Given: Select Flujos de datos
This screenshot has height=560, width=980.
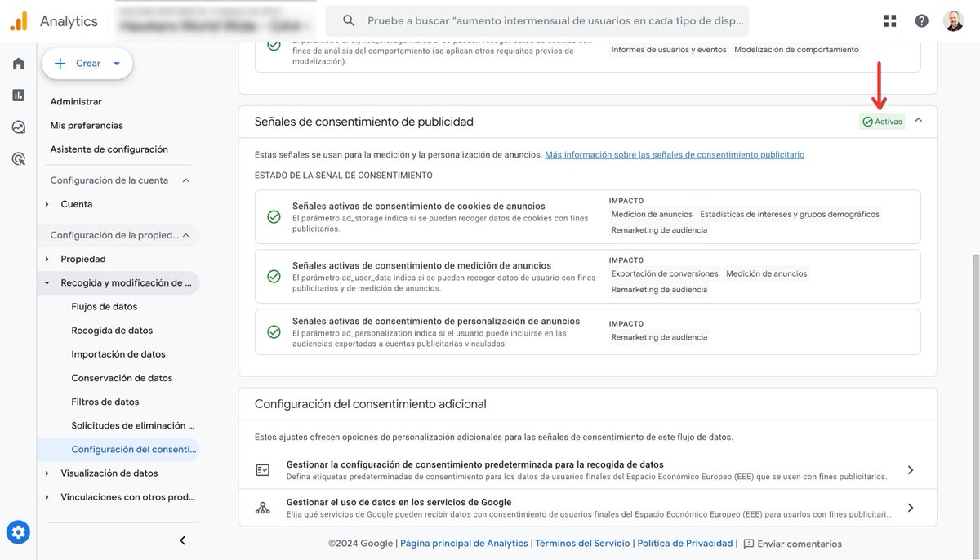Looking at the screenshot, I should pyautogui.click(x=105, y=307).
